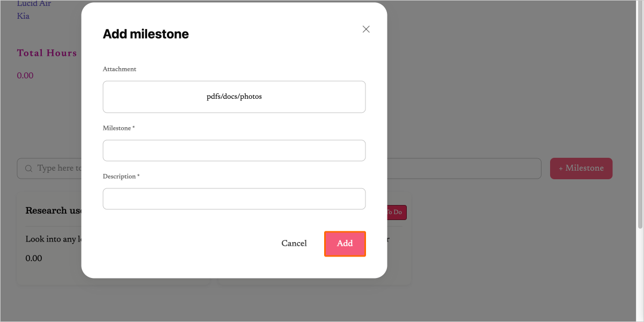The width and height of the screenshot is (644, 322).
Task: Focus the Description text field
Action: (x=234, y=199)
